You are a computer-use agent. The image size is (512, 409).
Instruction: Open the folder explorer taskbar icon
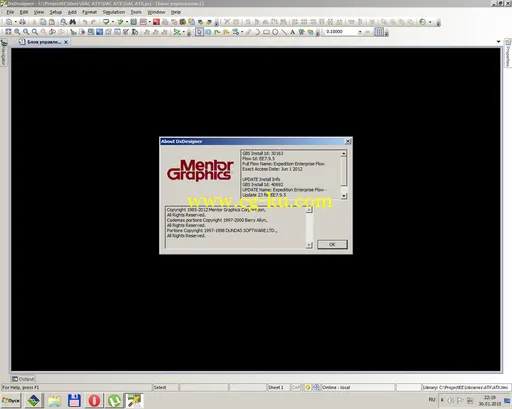click(x=54, y=400)
